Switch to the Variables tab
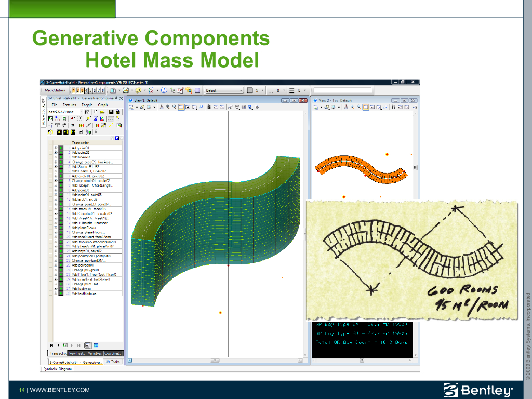 (x=95, y=353)
